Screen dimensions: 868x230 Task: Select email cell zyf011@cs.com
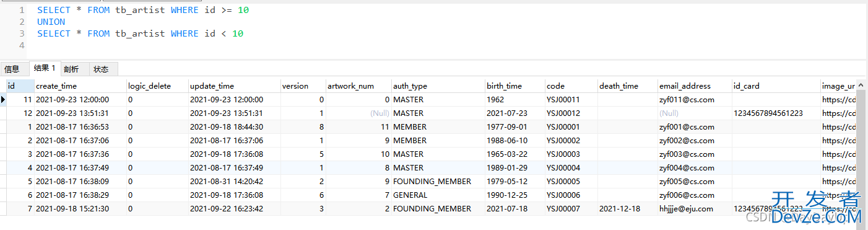coord(694,99)
